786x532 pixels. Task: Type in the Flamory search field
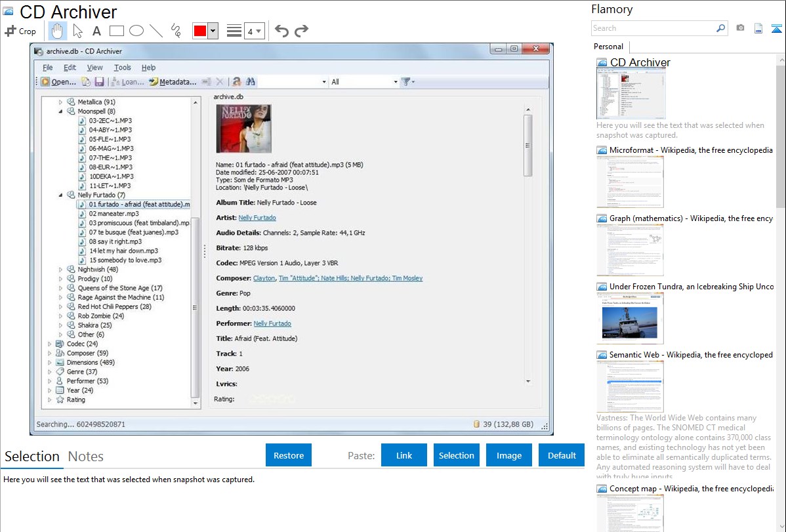pos(653,28)
